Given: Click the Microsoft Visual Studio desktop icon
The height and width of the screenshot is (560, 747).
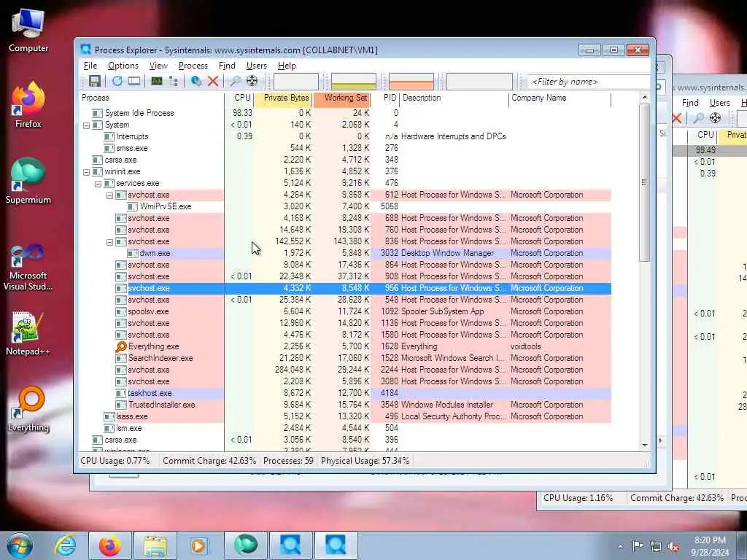Looking at the screenshot, I should [x=28, y=267].
